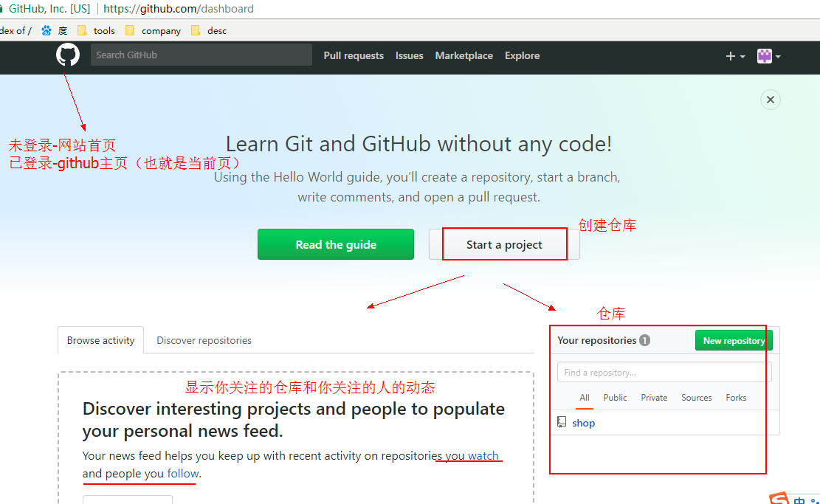The height and width of the screenshot is (504, 820).
Task: Click the GitHub Octocat logo
Action: pos(68,55)
